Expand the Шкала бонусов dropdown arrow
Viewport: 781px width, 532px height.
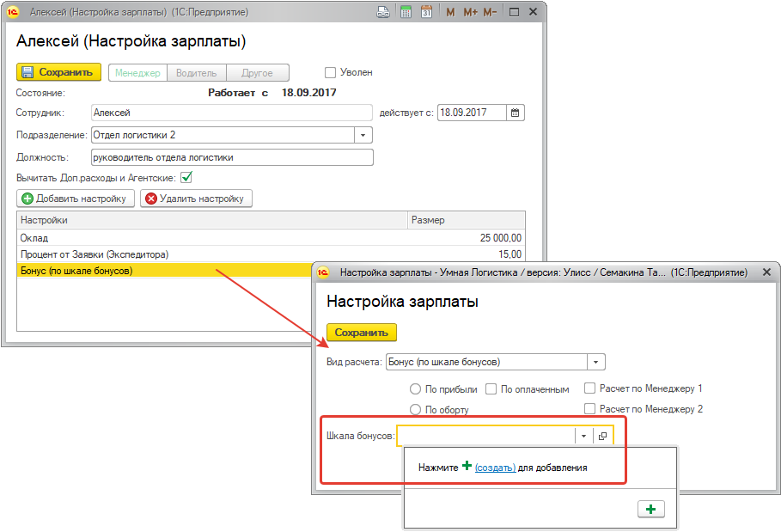tap(583, 436)
